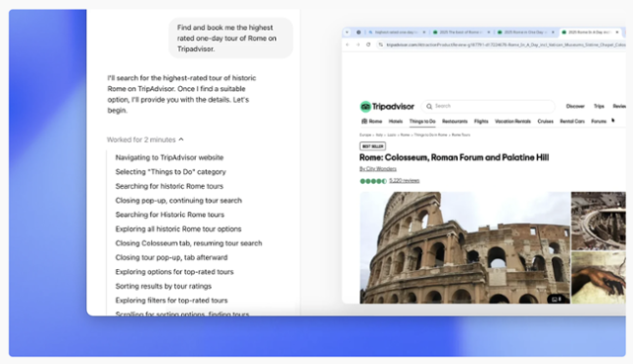Click step "Closing tour pop-up, tab afterward"
This screenshot has width=633, height=364.
coord(171,257)
